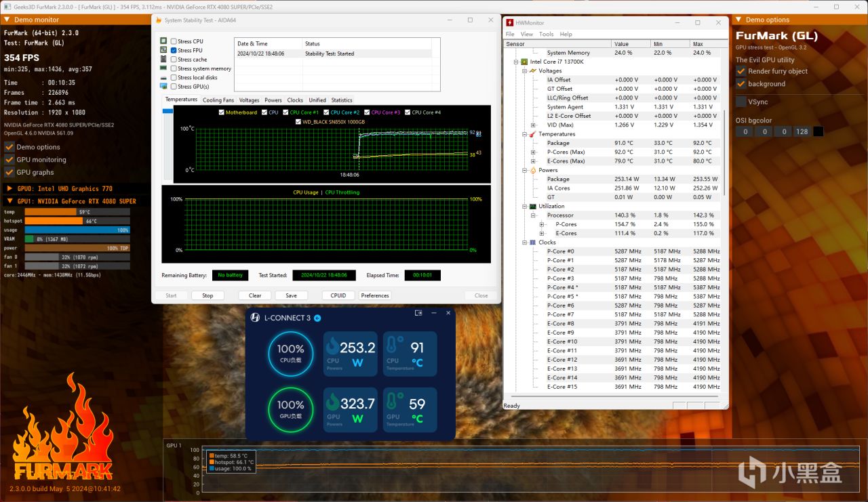
Task: Click the CPU chip icon for Intel Core i7 13700K
Action: pos(524,62)
